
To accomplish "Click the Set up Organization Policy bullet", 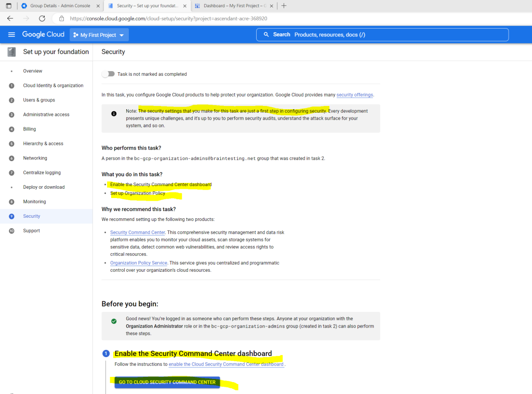I will (x=137, y=193).
